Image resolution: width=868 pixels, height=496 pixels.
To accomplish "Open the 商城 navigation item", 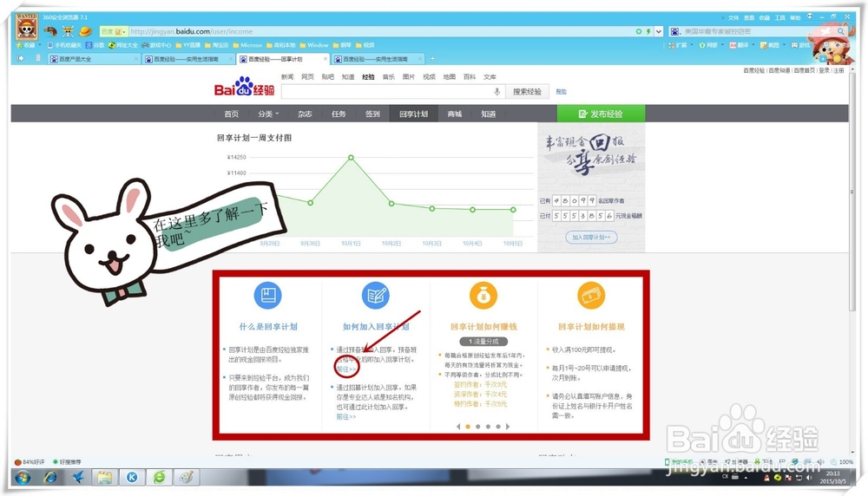I will [x=455, y=114].
